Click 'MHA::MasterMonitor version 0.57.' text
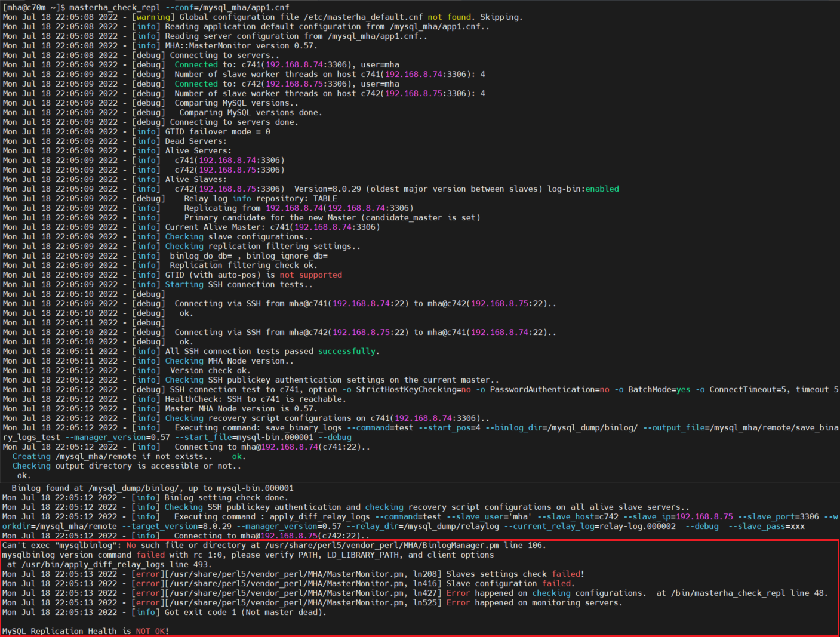 coord(241,45)
